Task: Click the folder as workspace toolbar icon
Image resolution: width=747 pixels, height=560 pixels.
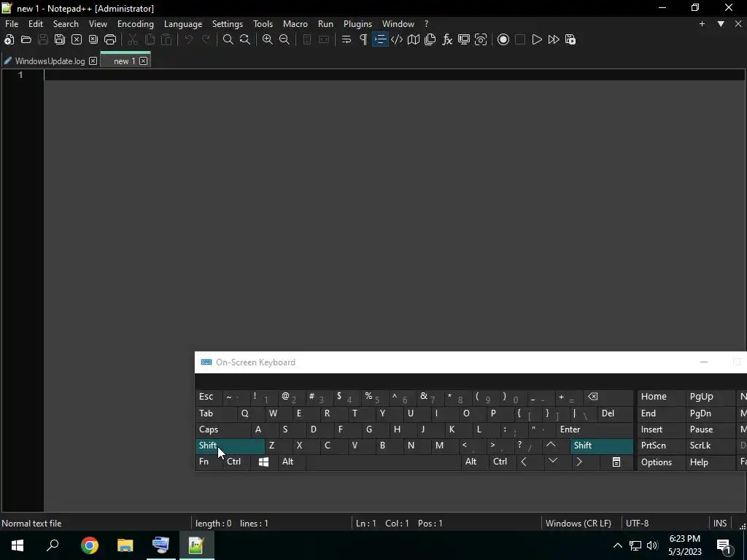Action: point(481,39)
